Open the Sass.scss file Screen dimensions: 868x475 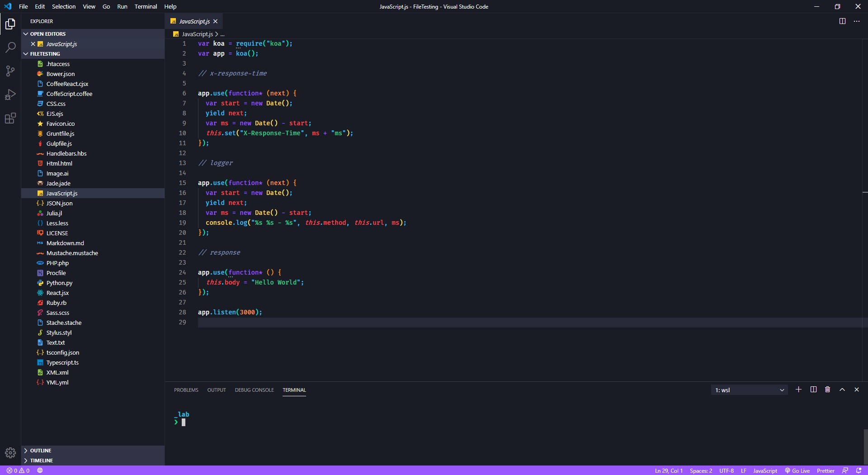93,313
